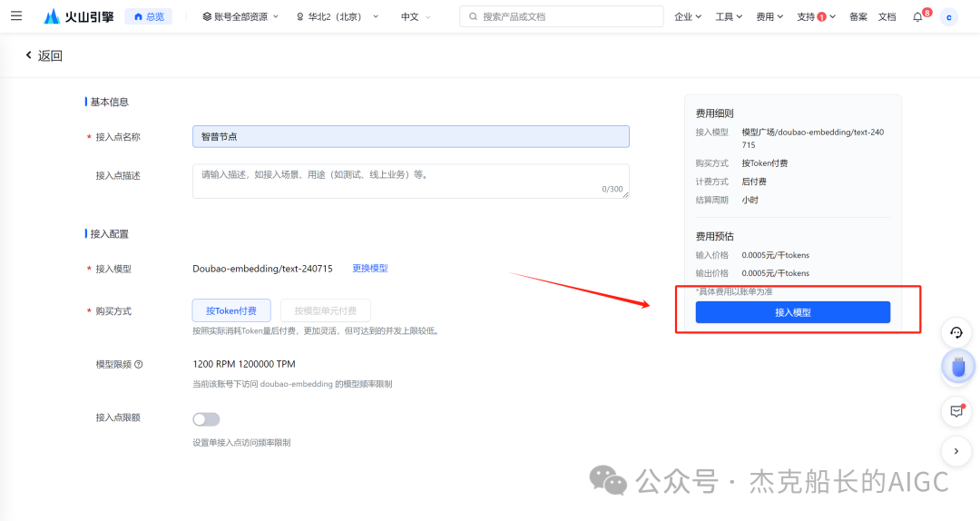Open the 工具 menu
The height and width of the screenshot is (521, 980).
(729, 17)
